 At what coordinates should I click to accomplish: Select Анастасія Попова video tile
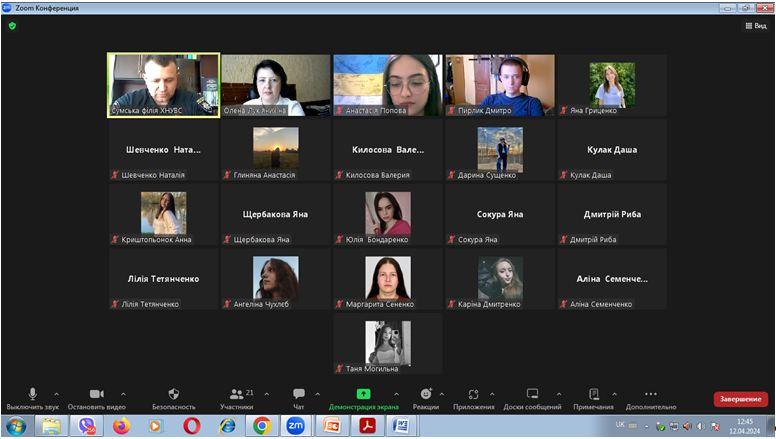[x=387, y=86]
